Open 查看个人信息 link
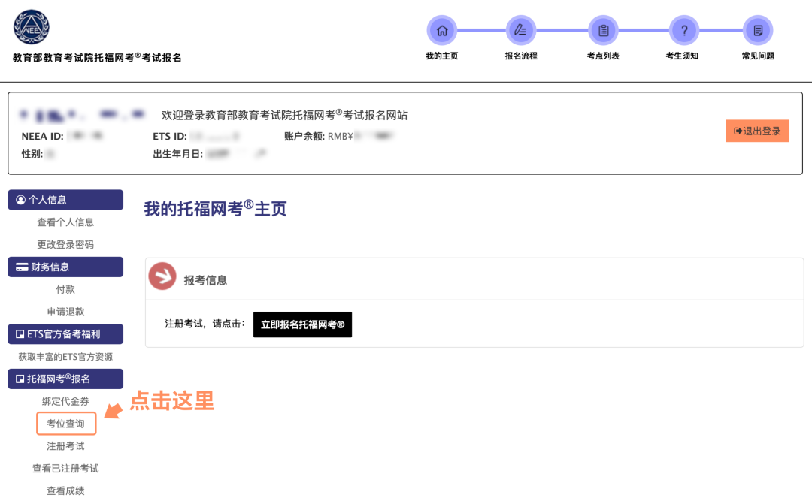812x504 pixels. pos(65,222)
